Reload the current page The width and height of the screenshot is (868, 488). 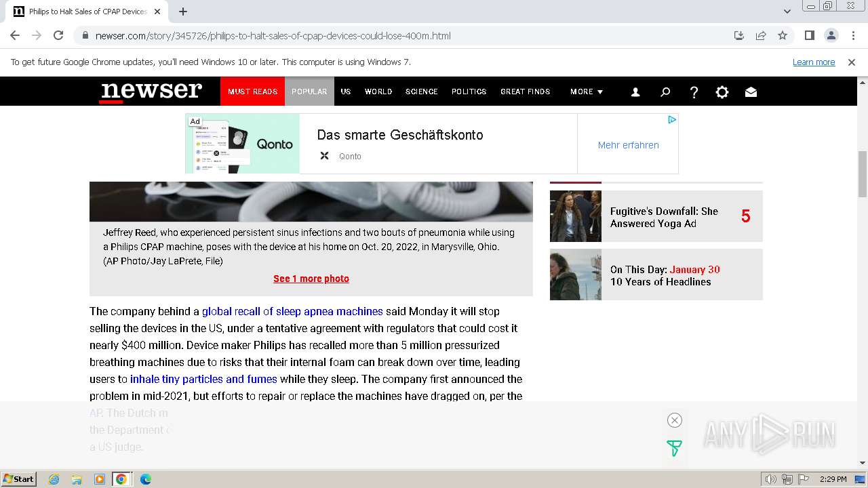click(58, 35)
